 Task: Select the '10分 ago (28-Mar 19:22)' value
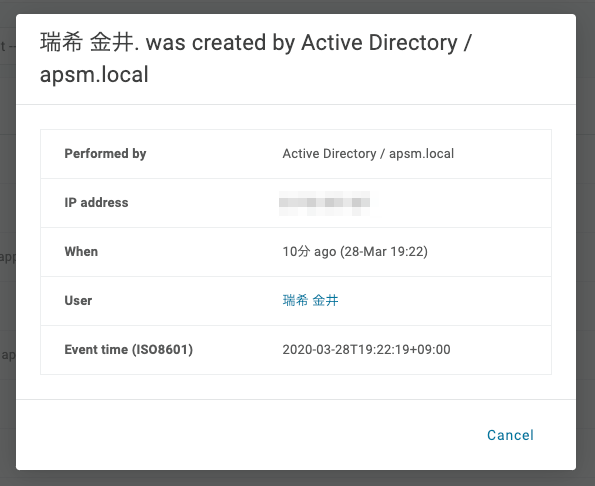point(355,252)
